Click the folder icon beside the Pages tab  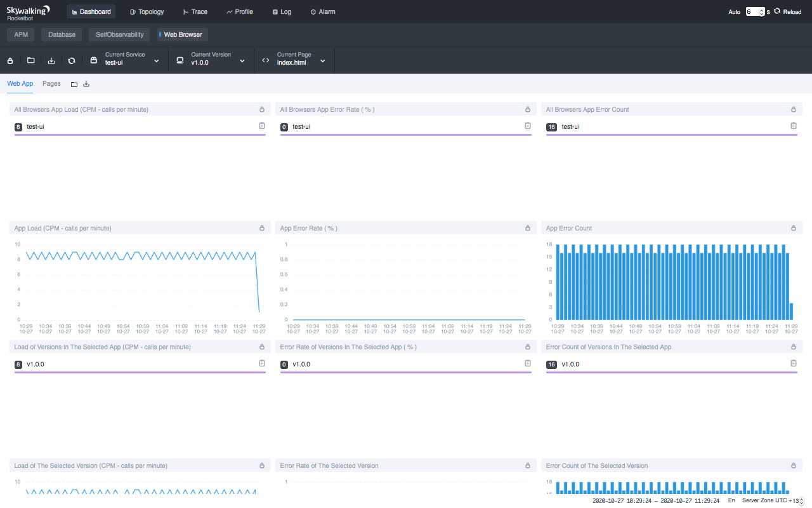[x=74, y=83]
